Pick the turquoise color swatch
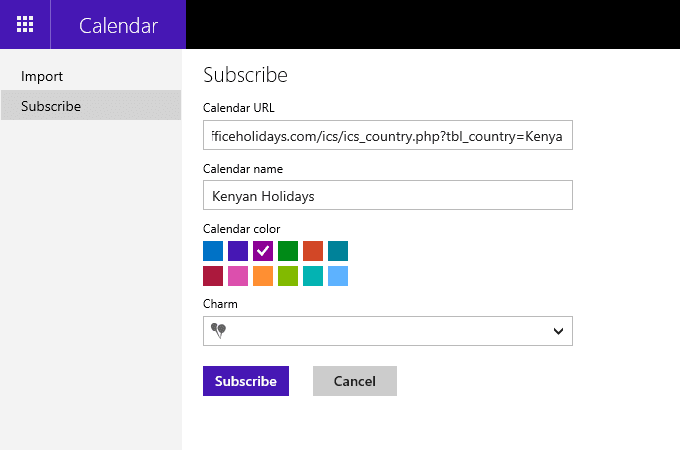The width and height of the screenshot is (680, 450). [313, 276]
